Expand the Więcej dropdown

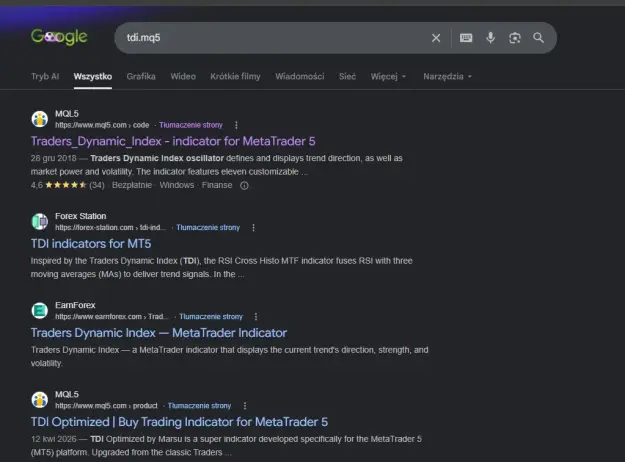388,77
